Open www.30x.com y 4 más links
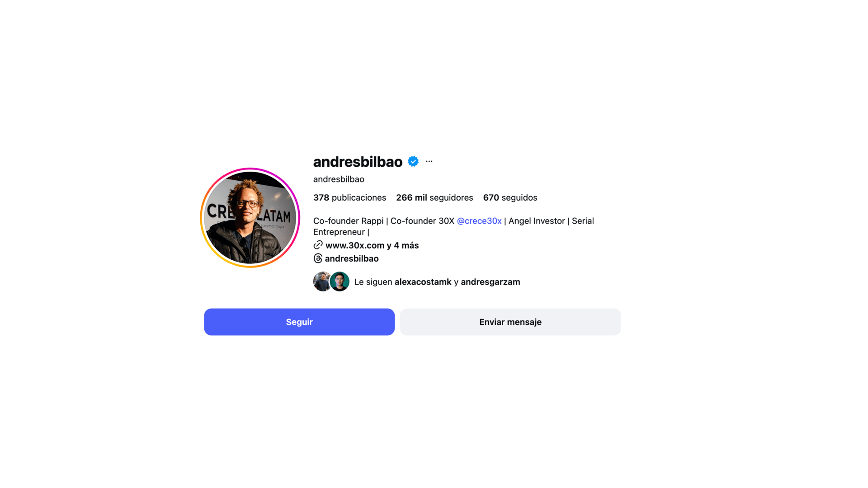868x488 pixels. (x=372, y=245)
